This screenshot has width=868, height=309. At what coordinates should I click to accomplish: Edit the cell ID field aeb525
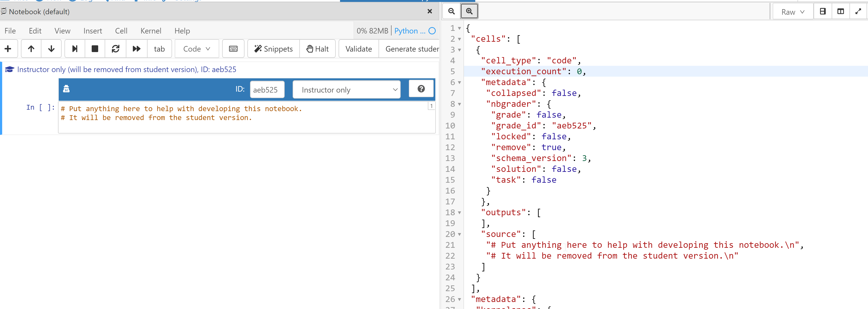click(x=267, y=89)
